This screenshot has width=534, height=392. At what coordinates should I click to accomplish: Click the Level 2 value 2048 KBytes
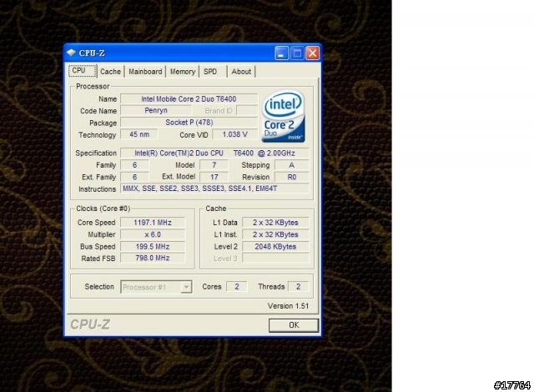click(275, 246)
